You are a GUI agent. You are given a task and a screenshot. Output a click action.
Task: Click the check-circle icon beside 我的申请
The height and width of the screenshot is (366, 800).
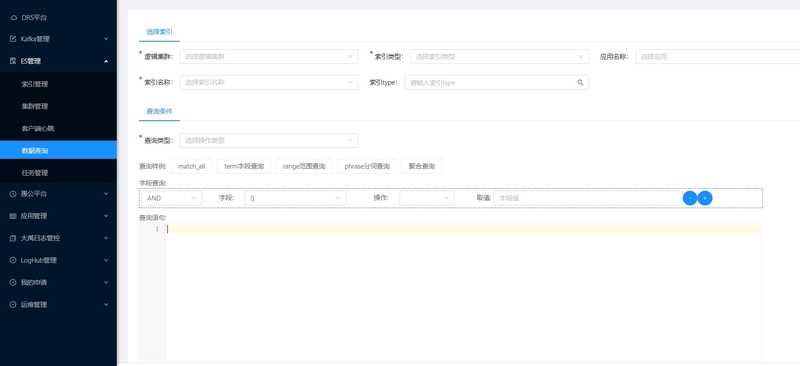[13, 282]
